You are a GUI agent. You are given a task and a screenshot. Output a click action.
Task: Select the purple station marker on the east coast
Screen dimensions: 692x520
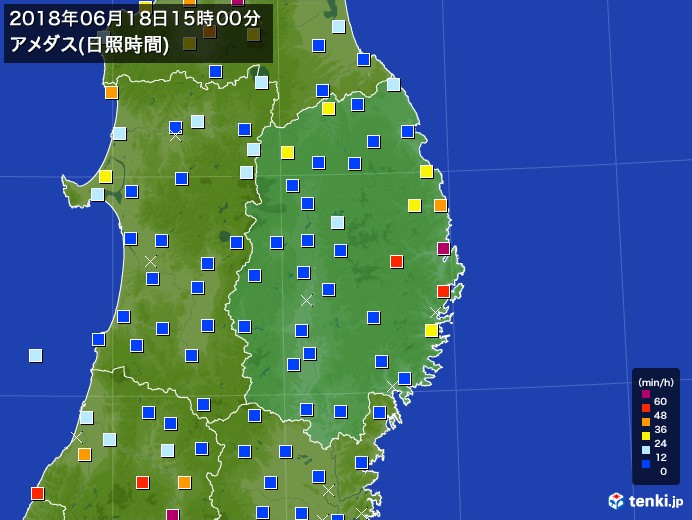click(444, 248)
